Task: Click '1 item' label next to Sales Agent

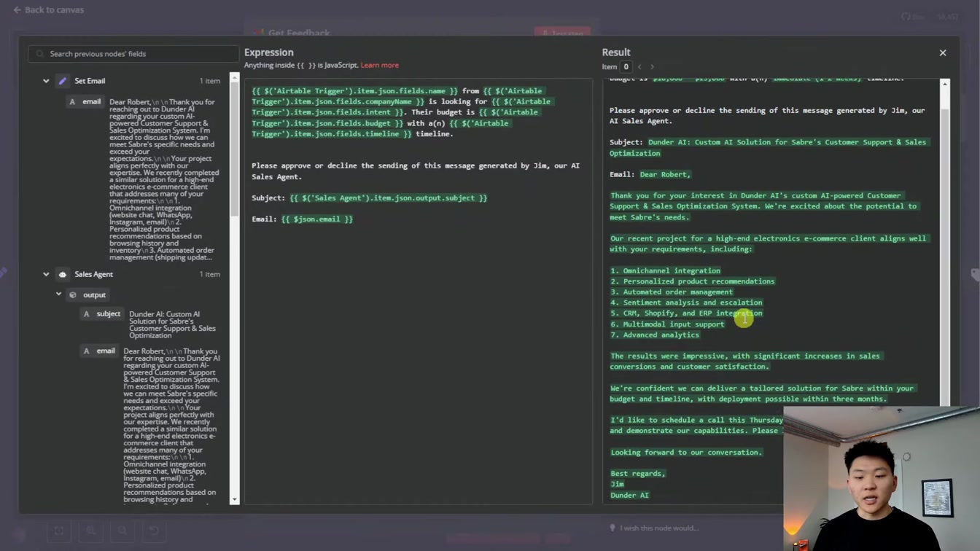Action: click(x=210, y=275)
